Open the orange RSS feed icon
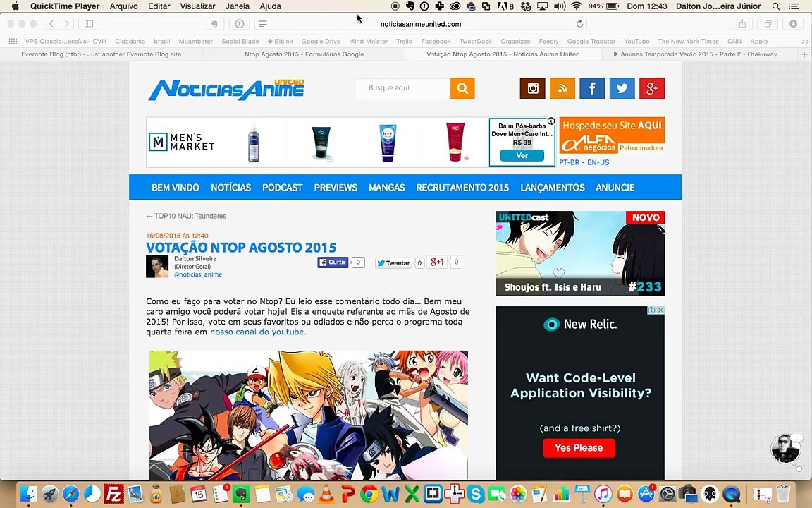The height and width of the screenshot is (508, 812). (x=562, y=88)
